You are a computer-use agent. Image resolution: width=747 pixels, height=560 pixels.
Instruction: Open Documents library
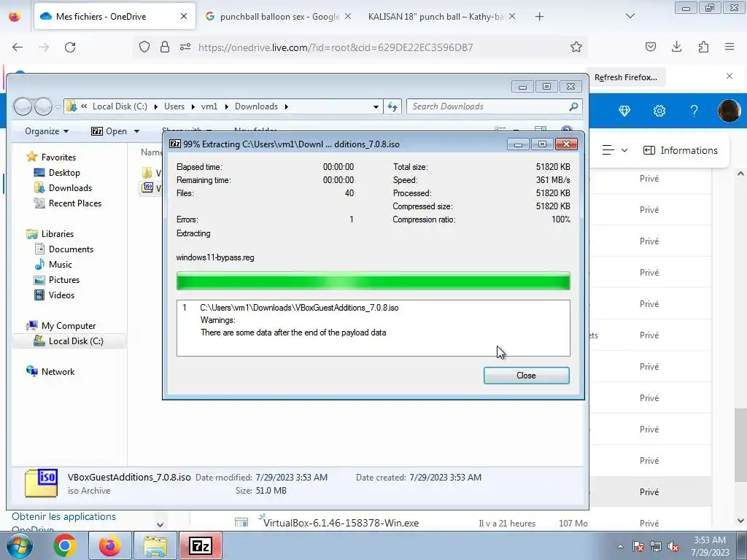(x=71, y=249)
